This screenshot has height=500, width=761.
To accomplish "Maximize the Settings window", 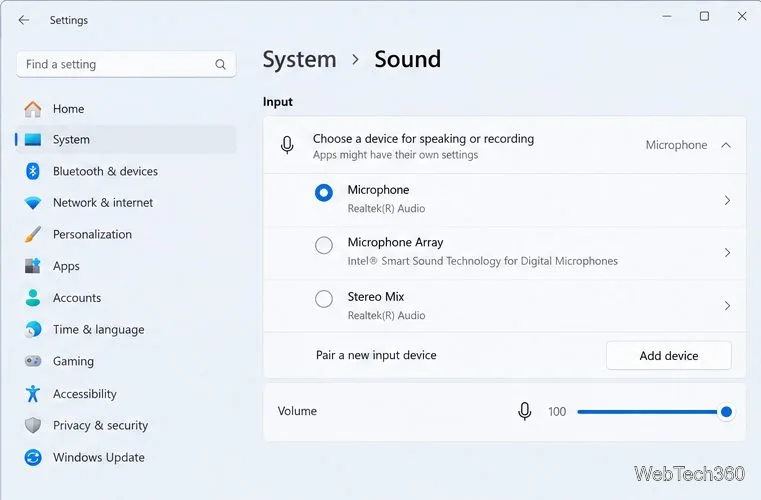I will pos(704,17).
